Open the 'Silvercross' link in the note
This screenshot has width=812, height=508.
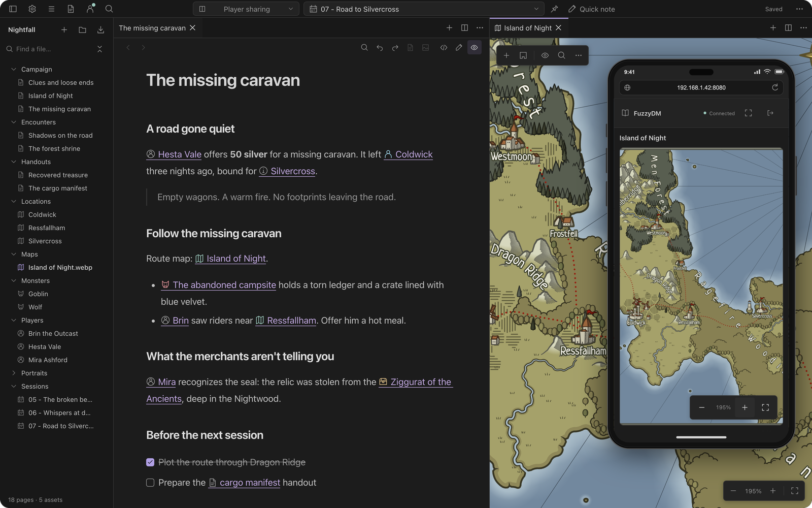pyautogui.click(x=287, y=171)
